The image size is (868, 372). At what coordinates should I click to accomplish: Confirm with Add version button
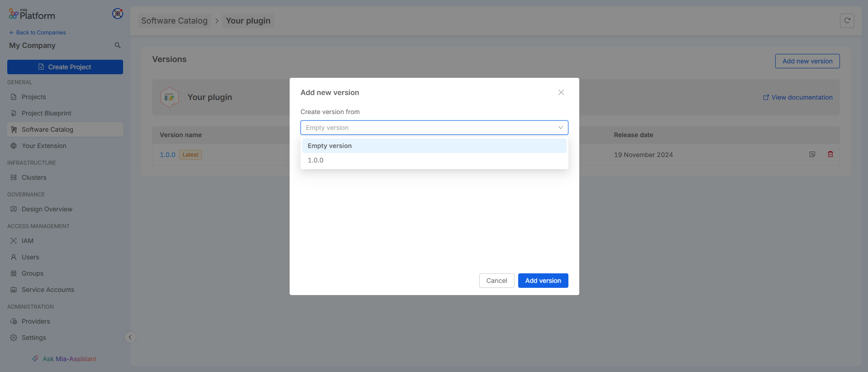point(543,281)
